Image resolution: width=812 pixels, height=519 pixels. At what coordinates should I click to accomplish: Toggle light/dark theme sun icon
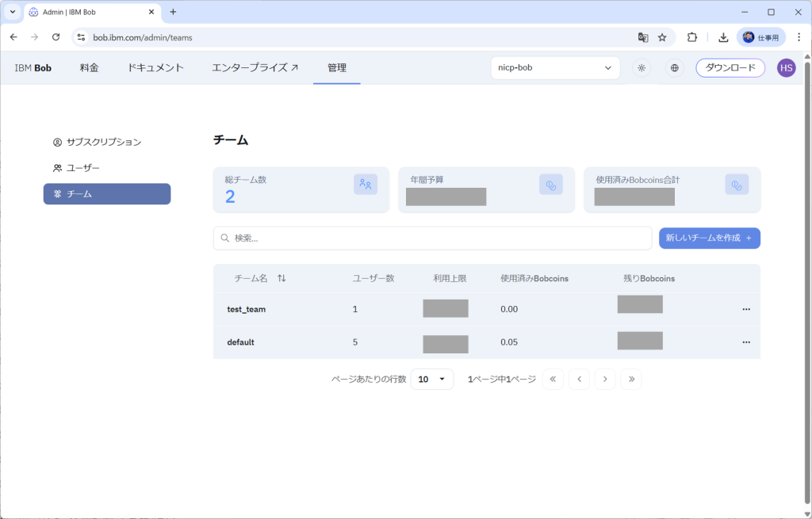click(642, 68)
